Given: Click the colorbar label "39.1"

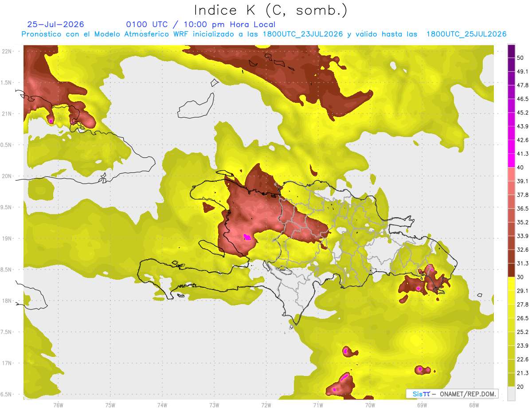Looking at the screenshot, I should point(522,181).
